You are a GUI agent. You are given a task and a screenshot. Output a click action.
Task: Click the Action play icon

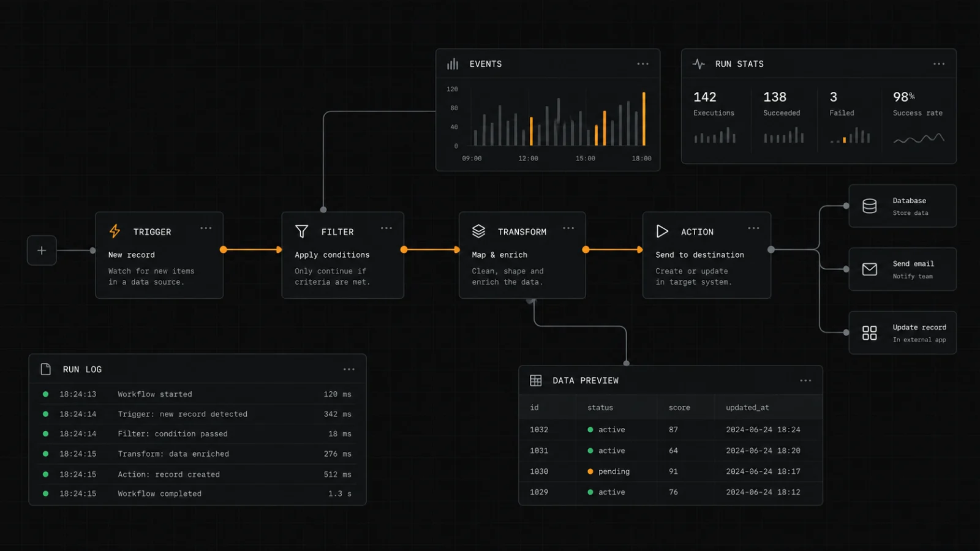(x=662, y=231)
